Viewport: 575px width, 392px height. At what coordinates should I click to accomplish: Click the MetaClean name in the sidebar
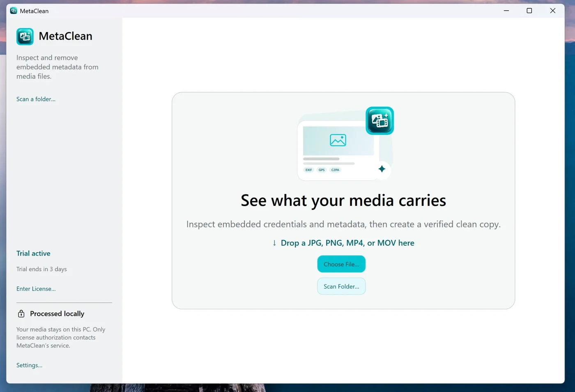(65, 36)
